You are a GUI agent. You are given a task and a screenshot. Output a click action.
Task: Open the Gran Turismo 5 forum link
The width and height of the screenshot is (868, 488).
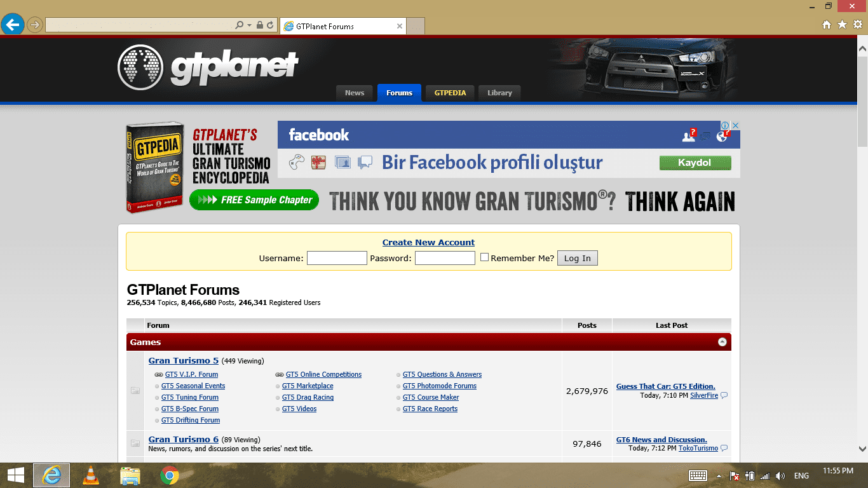point(184,360)
